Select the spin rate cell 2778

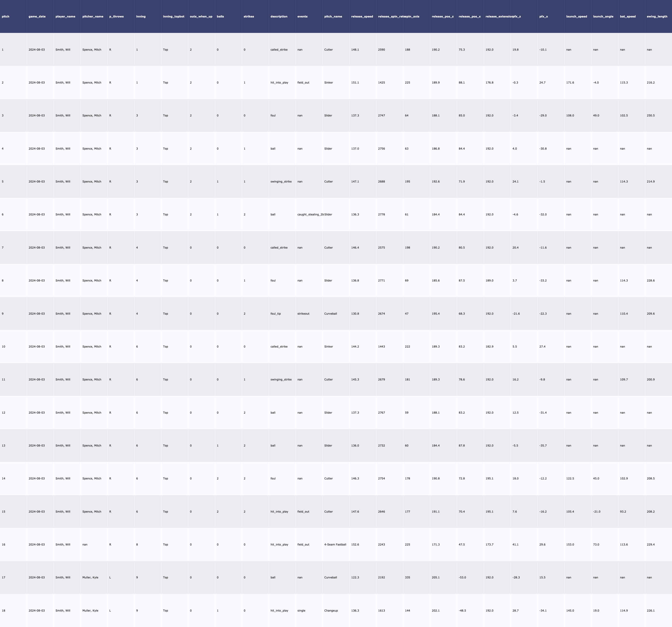[x=381, y=215]
